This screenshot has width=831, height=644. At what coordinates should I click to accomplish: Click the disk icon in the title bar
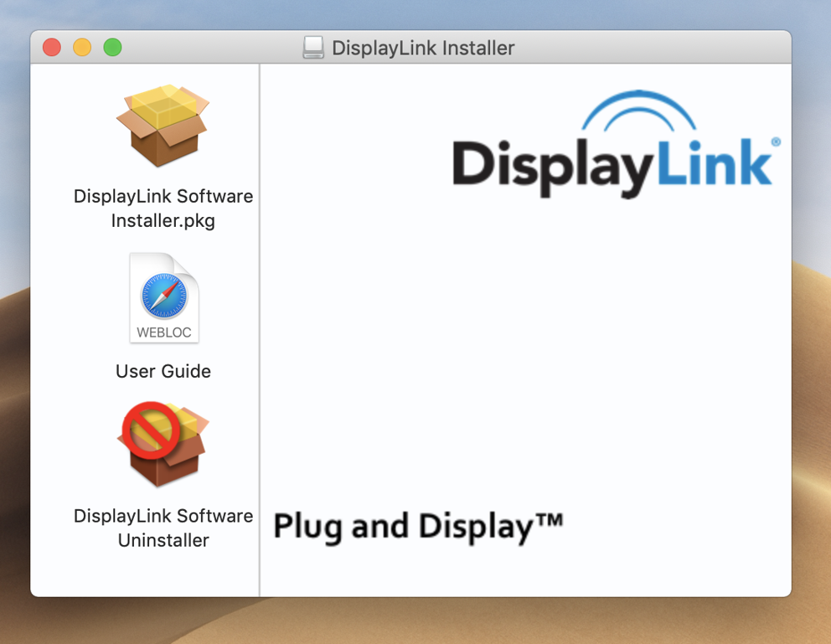[313, 48]
